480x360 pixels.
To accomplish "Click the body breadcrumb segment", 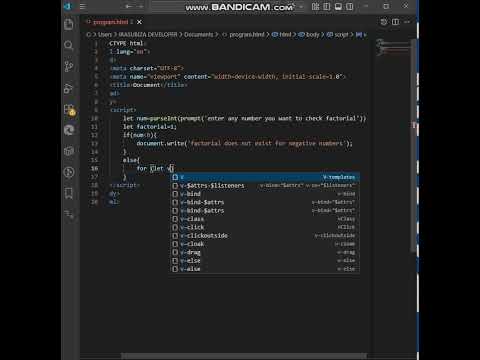I will click(309, 35).
